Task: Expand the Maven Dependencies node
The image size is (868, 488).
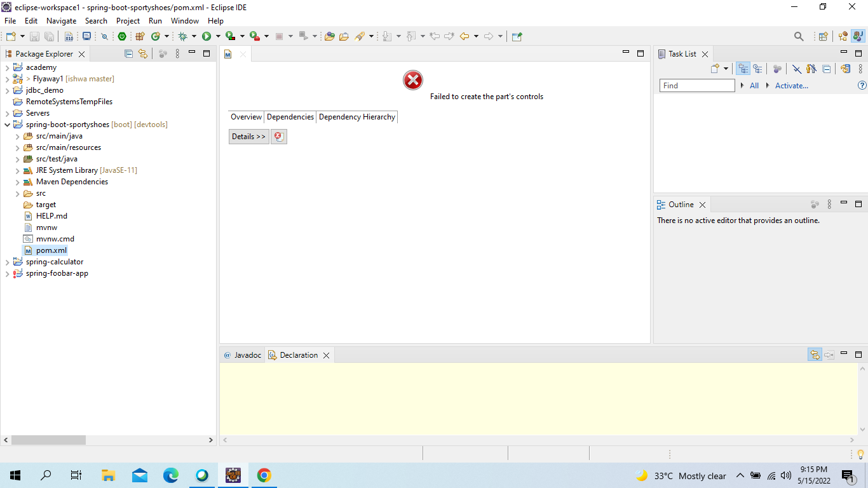Action: tap(18, 182)
